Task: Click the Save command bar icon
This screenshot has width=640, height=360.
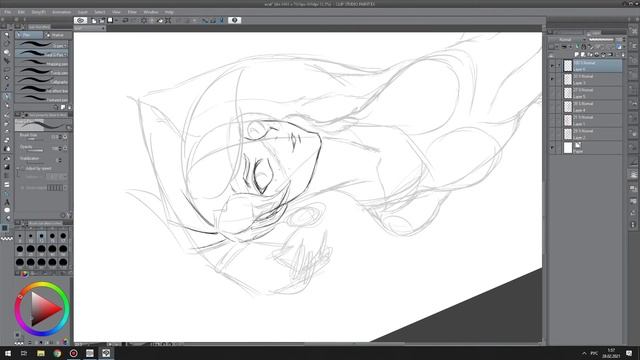Action: (x=110, y=20)
